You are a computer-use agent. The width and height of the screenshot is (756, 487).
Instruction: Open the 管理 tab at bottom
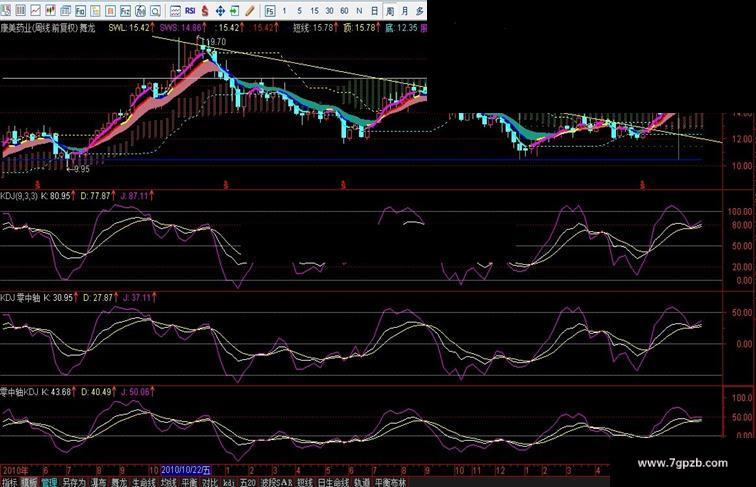tap(49, 481)
